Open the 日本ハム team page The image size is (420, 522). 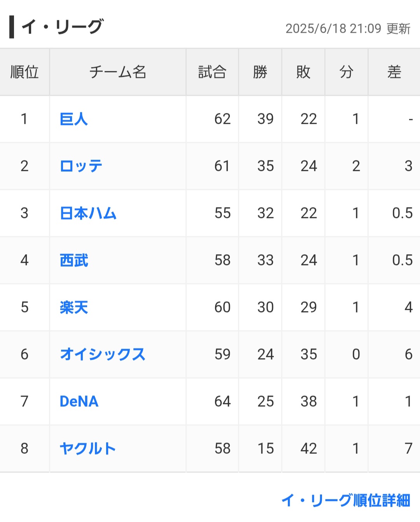88,213
